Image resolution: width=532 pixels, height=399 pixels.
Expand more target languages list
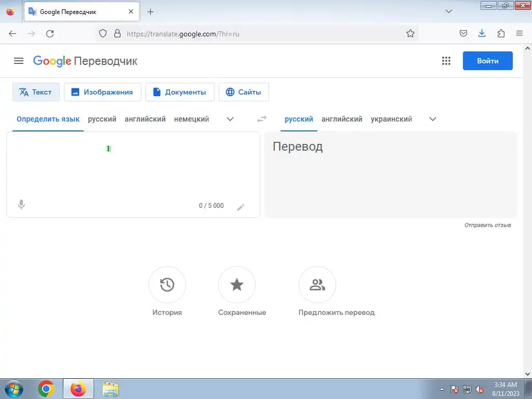click(x=433, y=119)
